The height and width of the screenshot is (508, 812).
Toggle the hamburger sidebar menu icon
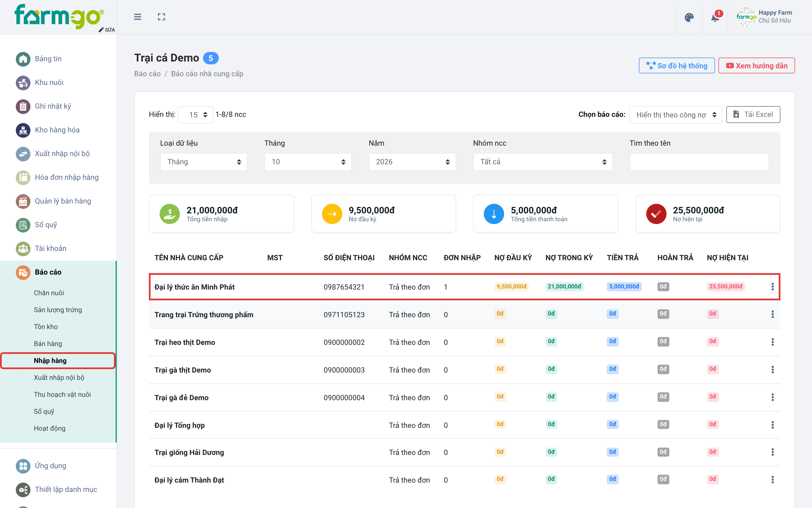pos(138,17)
